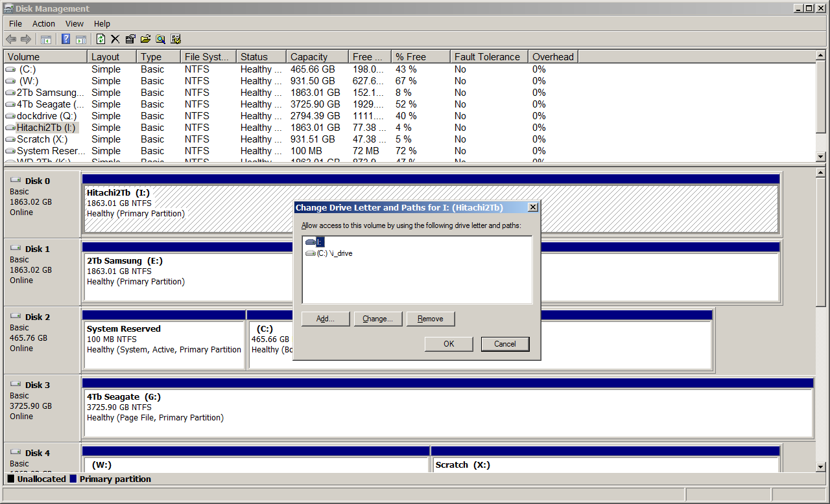Click the Add... button in dialog
The width and height of the screenshot is (830, 504).
click(x=326, y=319)
